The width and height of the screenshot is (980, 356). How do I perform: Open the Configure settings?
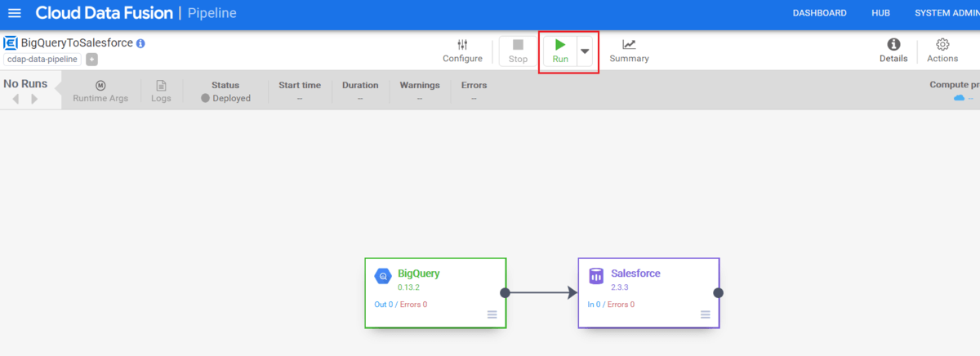(x=462, y=51)
